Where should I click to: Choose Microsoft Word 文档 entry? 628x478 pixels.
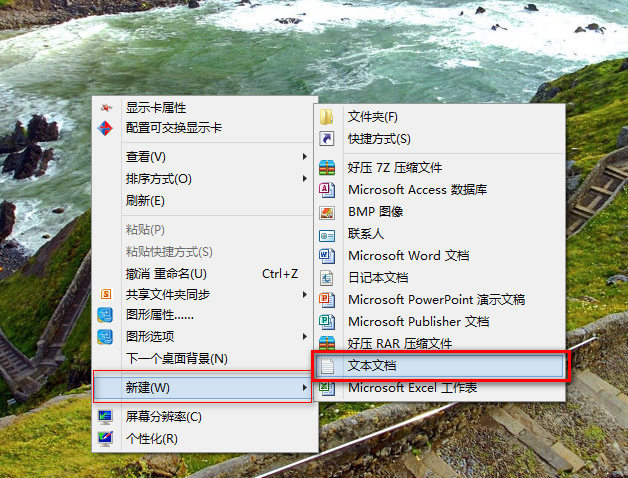coord(440,256)
